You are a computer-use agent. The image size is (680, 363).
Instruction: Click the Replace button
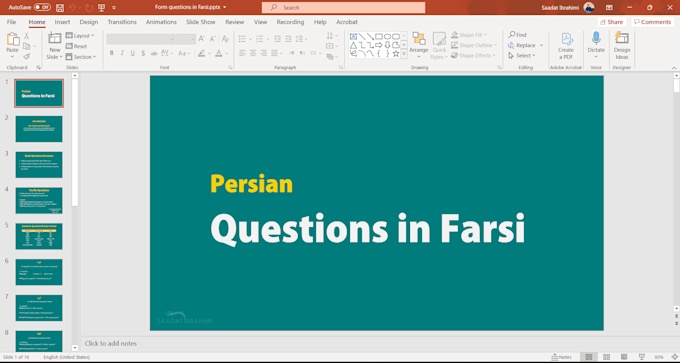pos(522,45)
